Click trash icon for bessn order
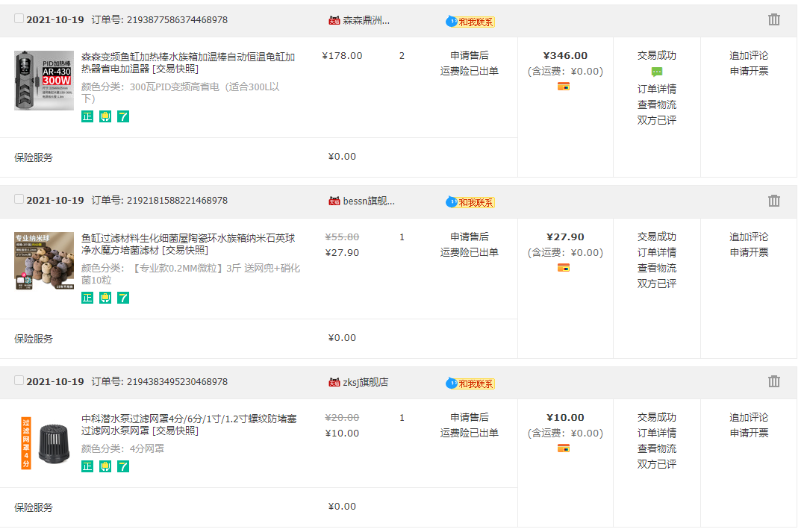 tap(773, 201)
